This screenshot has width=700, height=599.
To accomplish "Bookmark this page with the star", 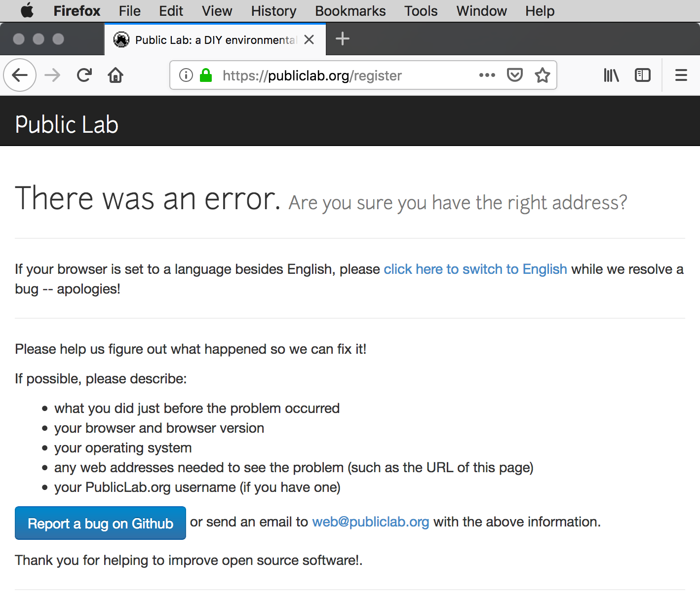I will pyautogui.click(x=543, y=75).
